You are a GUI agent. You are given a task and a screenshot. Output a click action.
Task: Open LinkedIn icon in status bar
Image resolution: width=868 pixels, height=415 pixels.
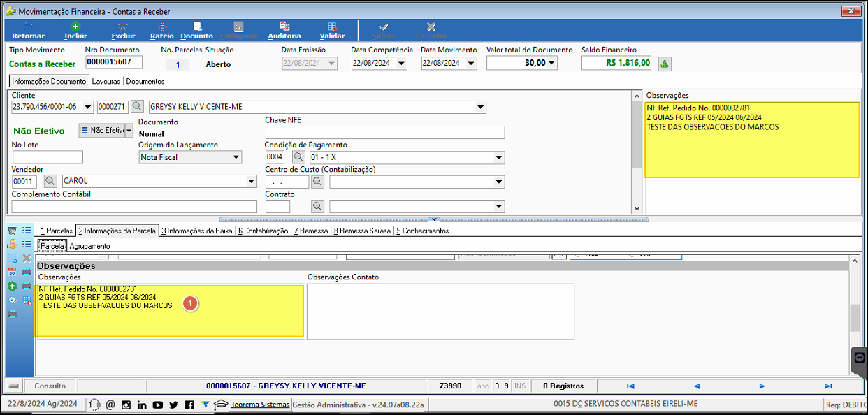point(142,405)
